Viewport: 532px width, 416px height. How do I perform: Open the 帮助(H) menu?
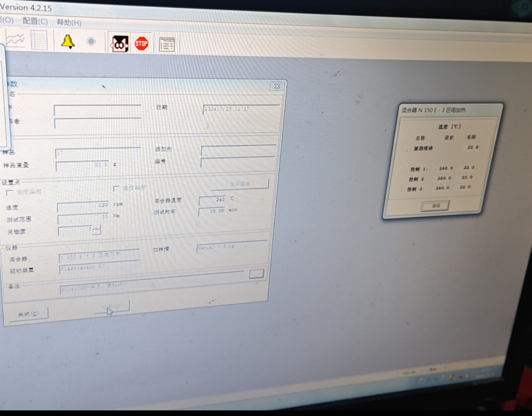(69, 22)
